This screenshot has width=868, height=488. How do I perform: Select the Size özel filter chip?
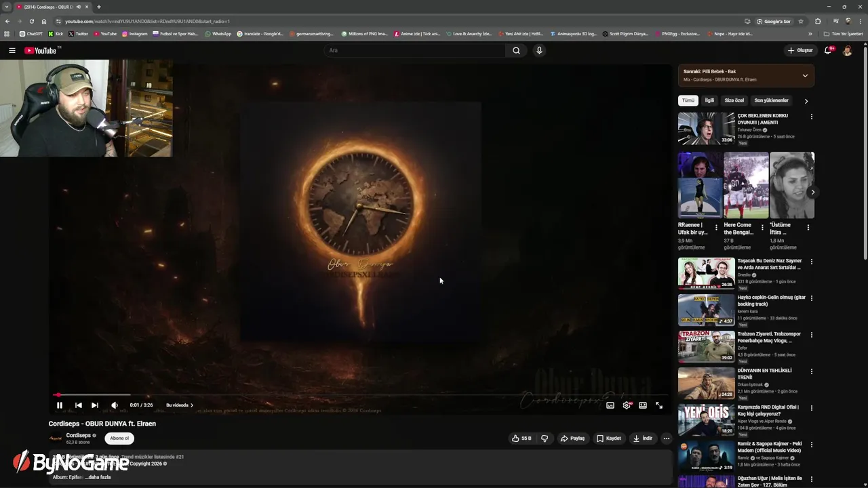pyautogui.click(x=734, y=100)
